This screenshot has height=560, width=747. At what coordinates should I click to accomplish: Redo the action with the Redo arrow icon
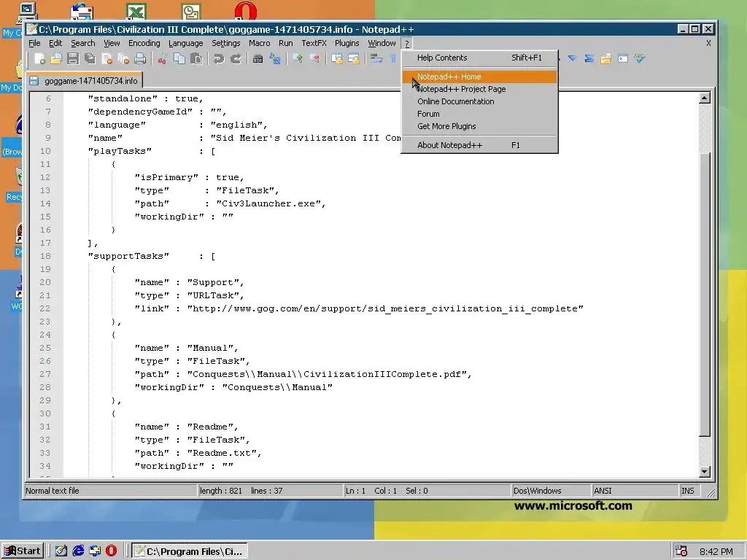[x=236, y=58]
